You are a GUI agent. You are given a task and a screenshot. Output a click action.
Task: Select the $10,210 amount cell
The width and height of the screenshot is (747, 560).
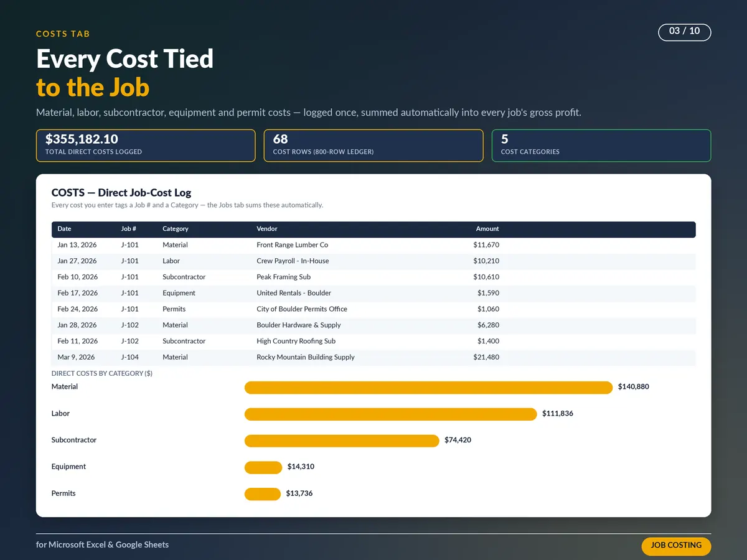click(486, 261)
